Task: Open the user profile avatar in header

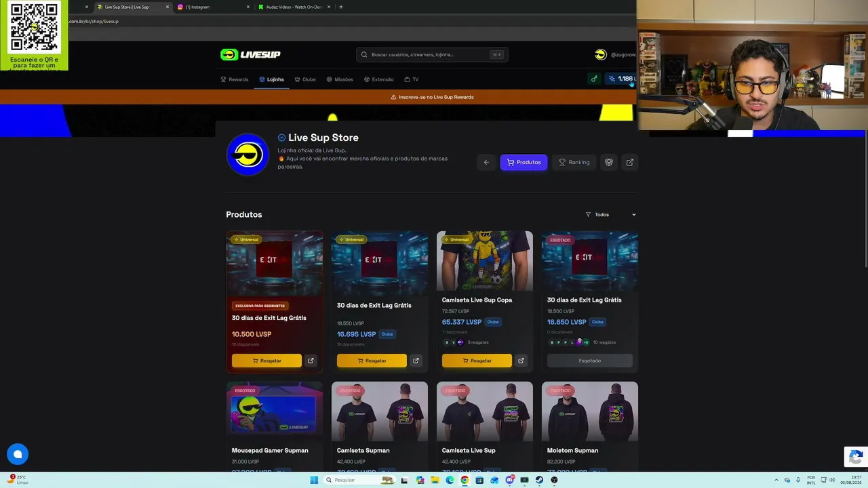Action: click(600, 54)
